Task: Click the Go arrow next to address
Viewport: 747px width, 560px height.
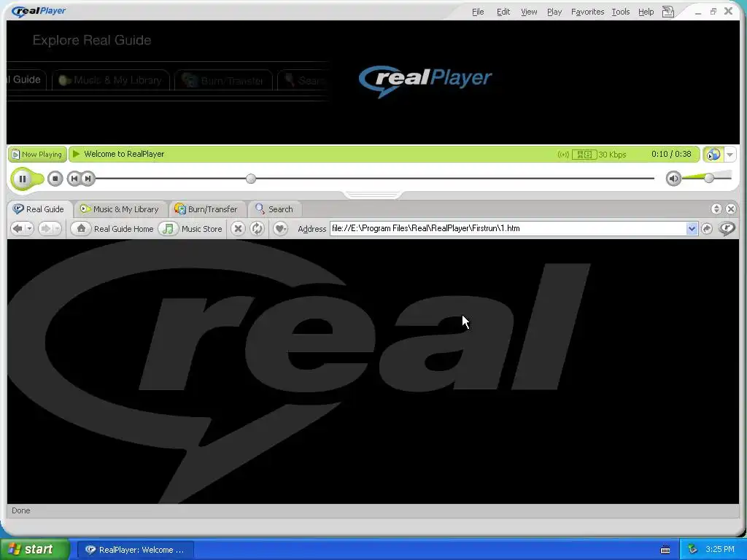Action: (x=707, y=228)
